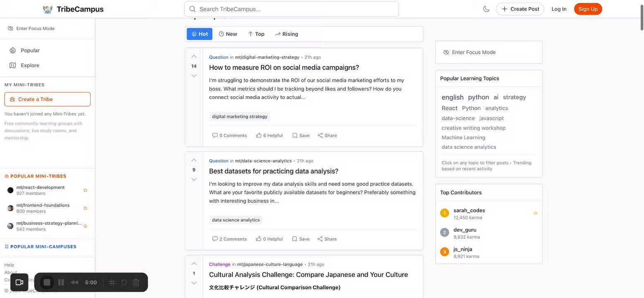The image size is (644, 298).
Task: Focus the Search TribeCampus field
Action: pos(292,9)
